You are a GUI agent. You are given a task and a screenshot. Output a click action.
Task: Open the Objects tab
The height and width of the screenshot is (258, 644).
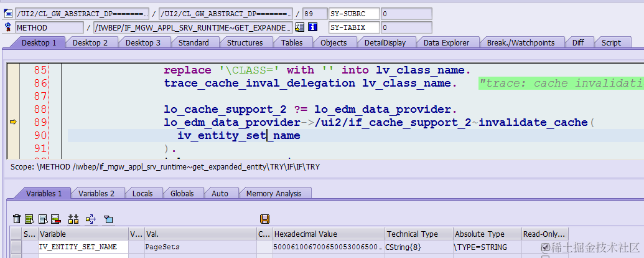pos(334,42)
